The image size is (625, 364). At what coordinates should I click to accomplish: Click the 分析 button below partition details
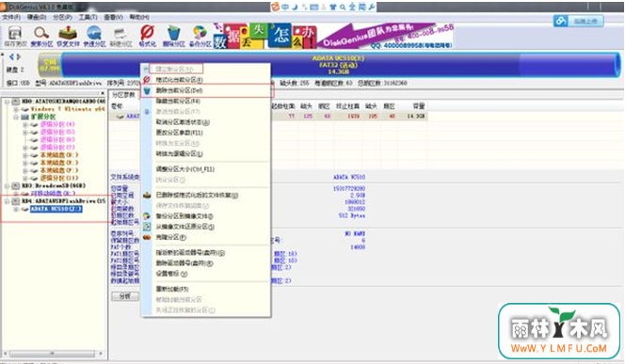[125, 296]
